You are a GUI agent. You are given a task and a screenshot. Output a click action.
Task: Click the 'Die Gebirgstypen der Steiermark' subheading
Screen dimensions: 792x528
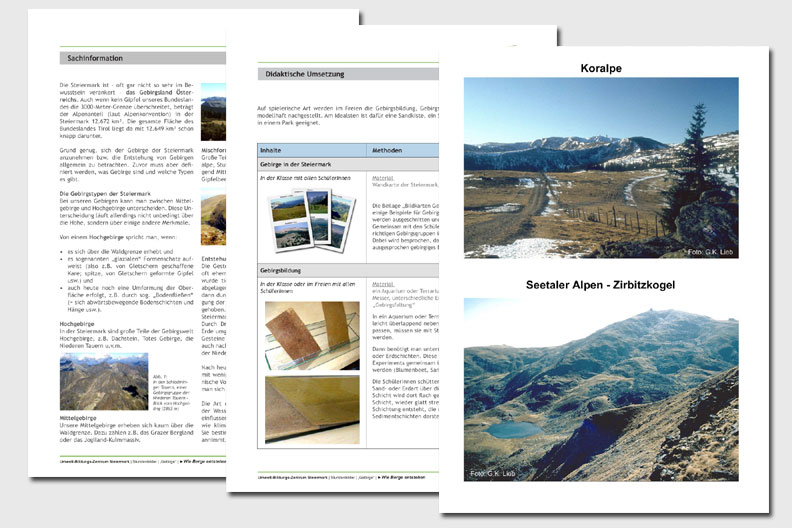pyautogui.click(x=105, y=194)
